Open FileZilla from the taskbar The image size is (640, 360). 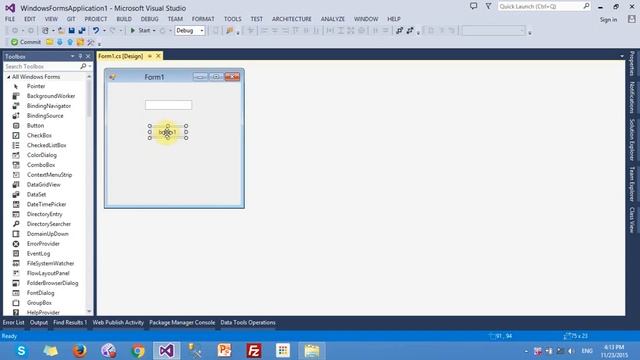coord(253,351)
